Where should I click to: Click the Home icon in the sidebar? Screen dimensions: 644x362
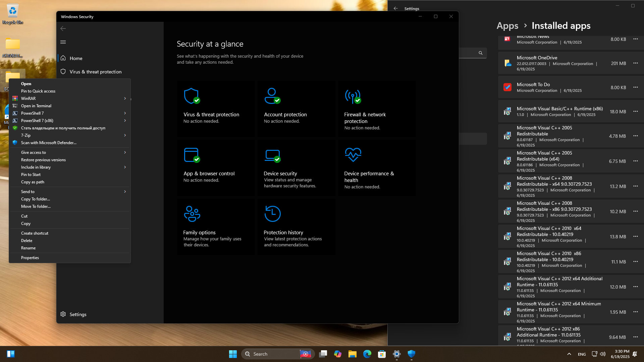pyautogui.click(x=63, y=58)
